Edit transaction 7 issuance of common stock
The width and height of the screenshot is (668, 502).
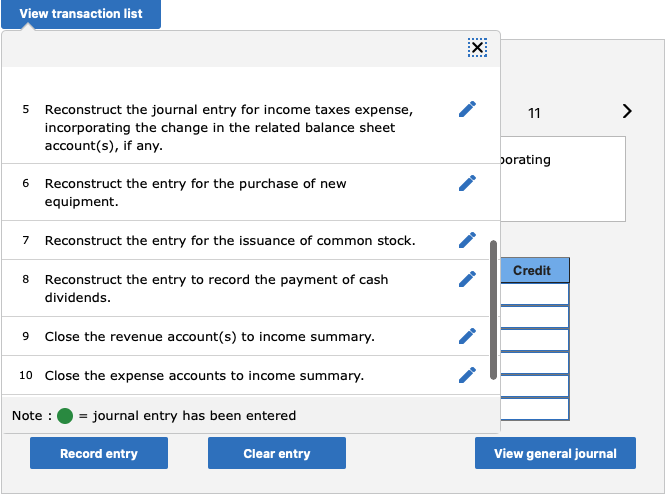point(467,240)
